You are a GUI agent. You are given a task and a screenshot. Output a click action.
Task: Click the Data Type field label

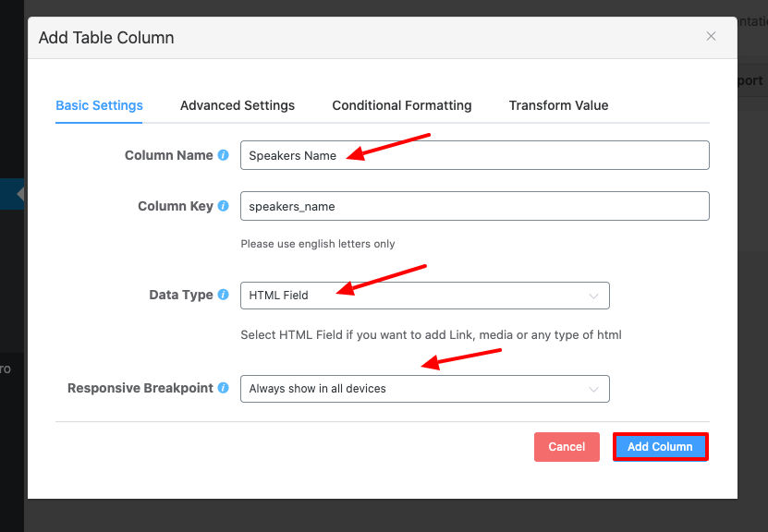pos(181,295)
